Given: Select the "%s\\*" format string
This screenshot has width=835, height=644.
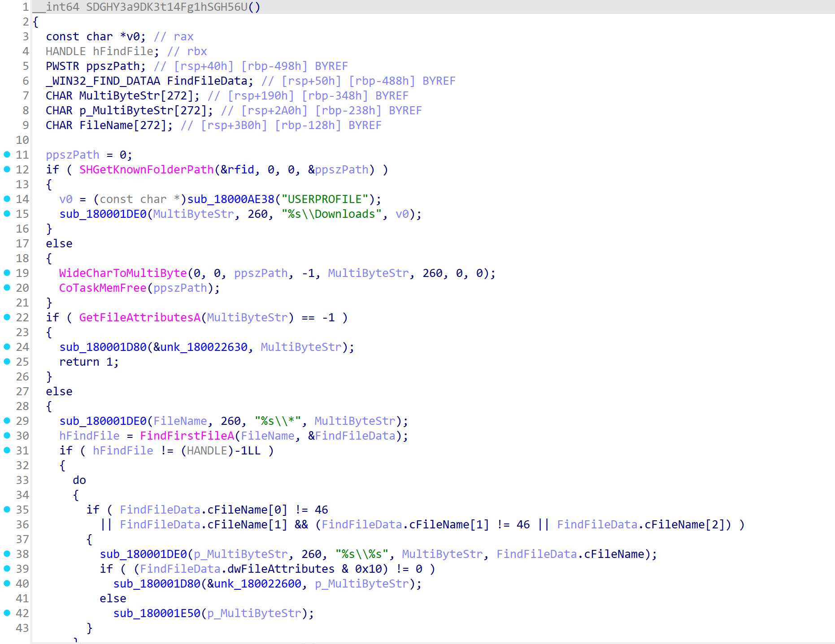Looking at the screenshot, I should [278, 421].
